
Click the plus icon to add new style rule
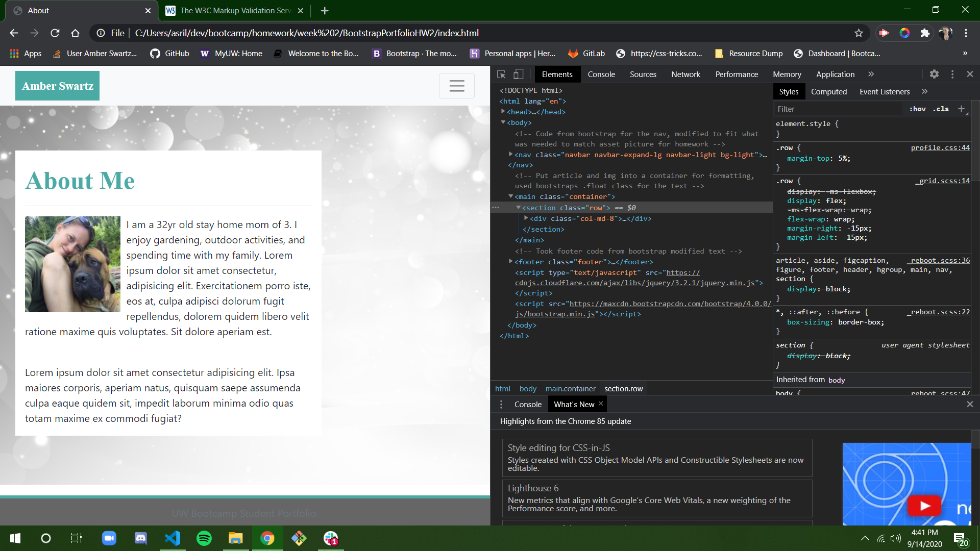tap(962, 109)
